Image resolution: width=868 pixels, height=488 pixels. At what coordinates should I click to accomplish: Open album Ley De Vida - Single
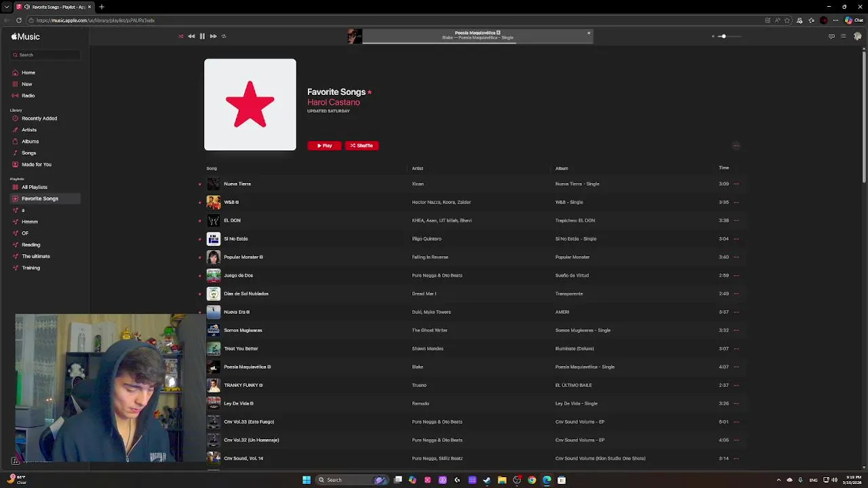[x=576, y=403]
